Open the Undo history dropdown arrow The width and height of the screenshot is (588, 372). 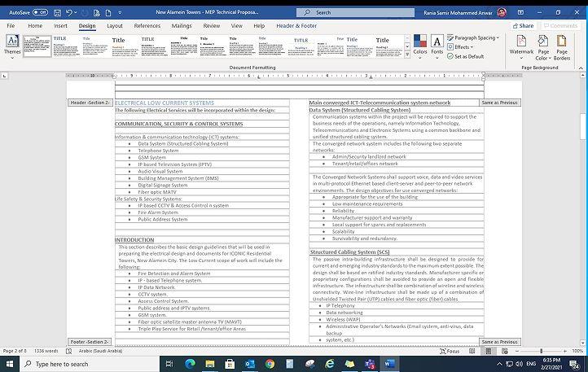click(x=76, y=12)
